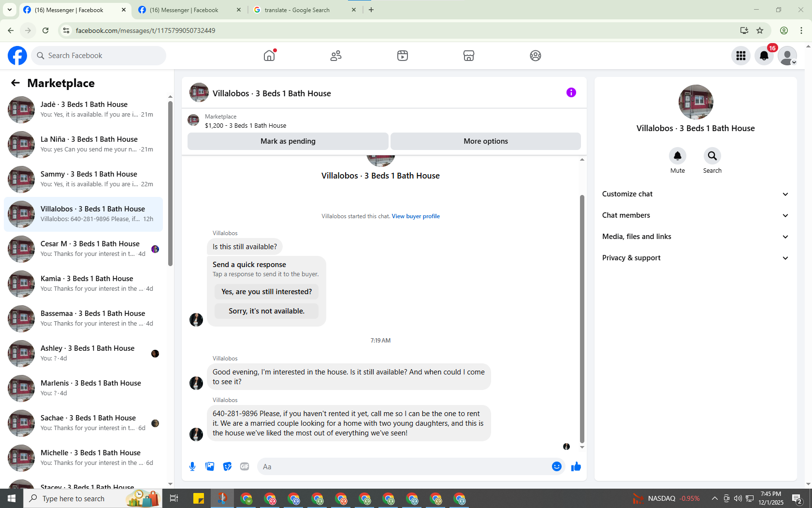Open the Marketplace storefront icon
This screenshot has height=508, width=812.
tap(469, 56)
